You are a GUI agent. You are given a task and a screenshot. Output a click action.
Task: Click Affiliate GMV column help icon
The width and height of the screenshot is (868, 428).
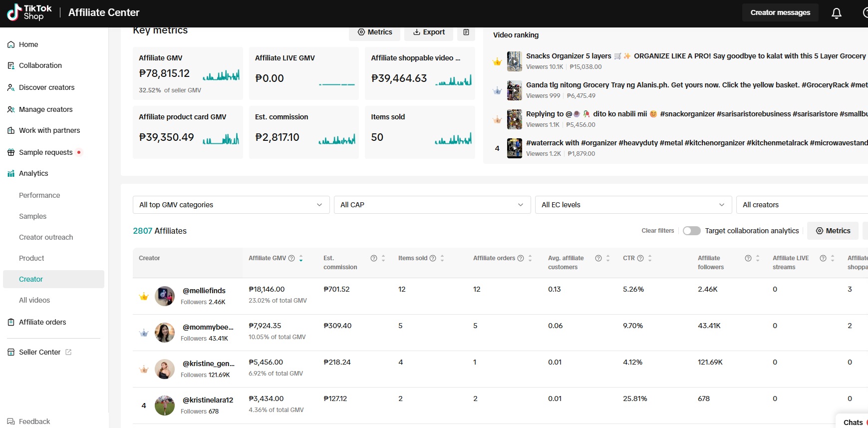tap(291, 258)
